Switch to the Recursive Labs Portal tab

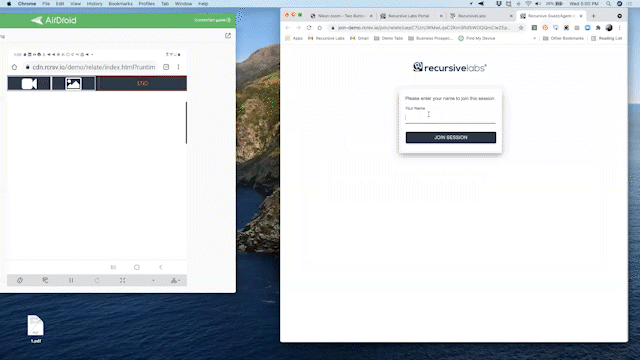409,16
